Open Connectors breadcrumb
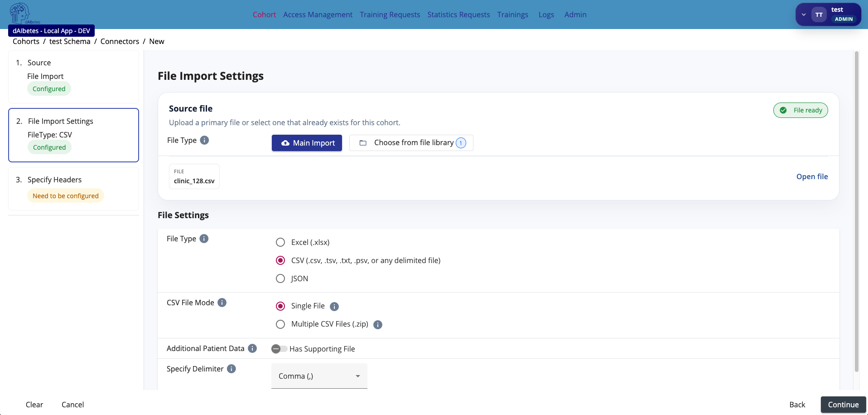The width and height of the screenshot is (868, 415). click(x=120, y=41)
